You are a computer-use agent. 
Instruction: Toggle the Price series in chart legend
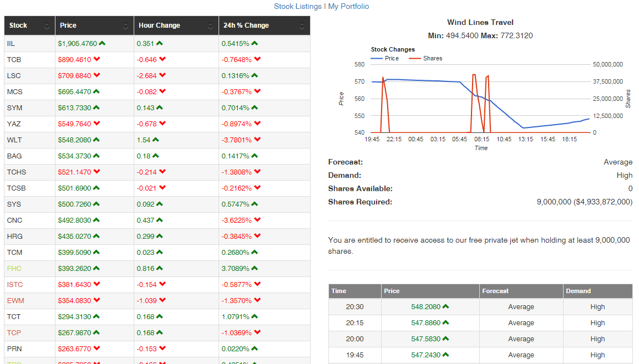(x=385, y=58)
